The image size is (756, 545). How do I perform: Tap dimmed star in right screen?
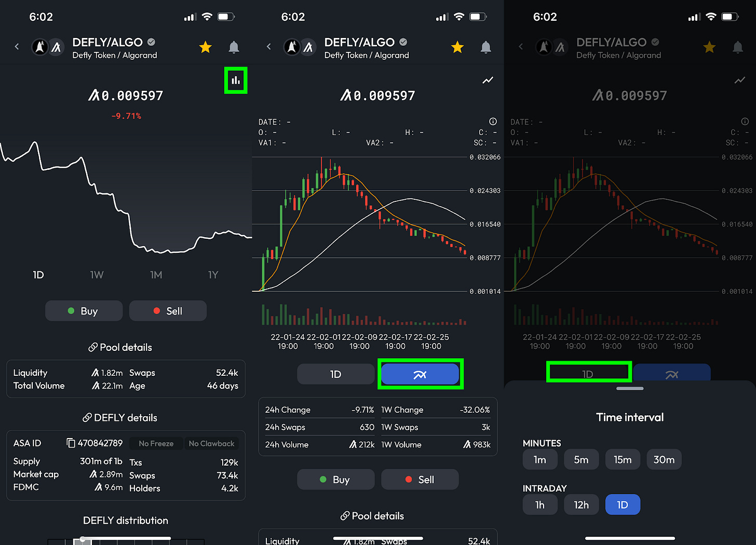[x=709, y=47]
